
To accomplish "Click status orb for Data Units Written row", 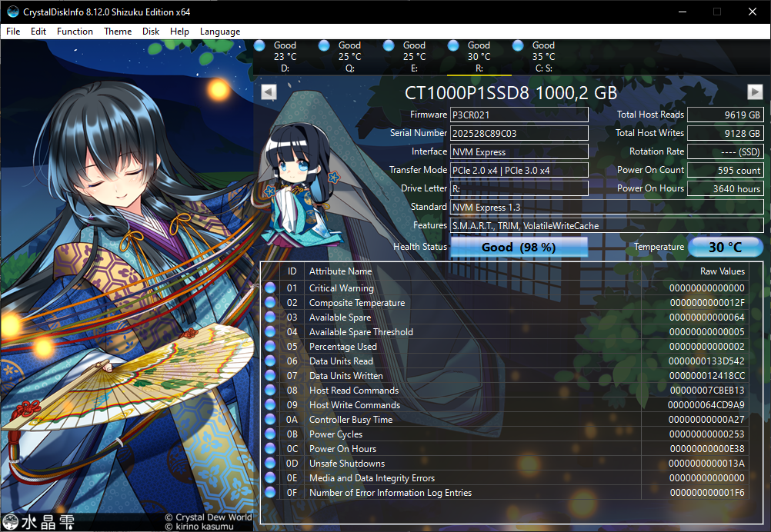I will [270, 375].
